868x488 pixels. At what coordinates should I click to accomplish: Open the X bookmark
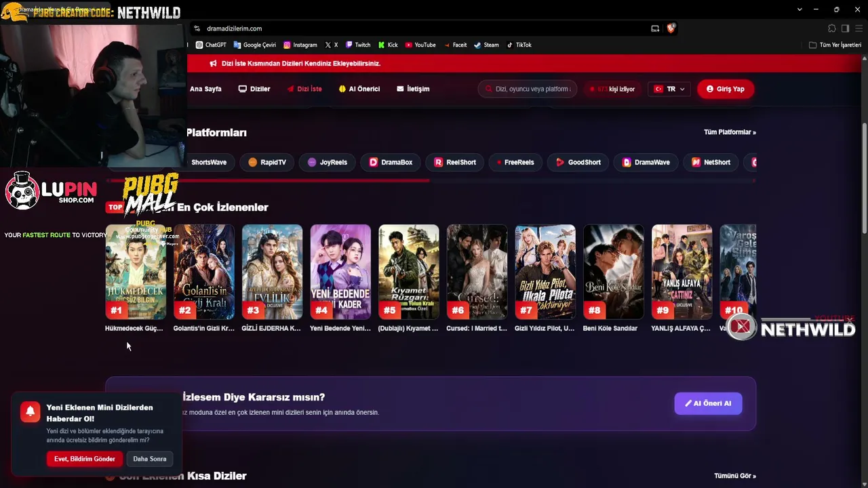click(x=331, y=45)
